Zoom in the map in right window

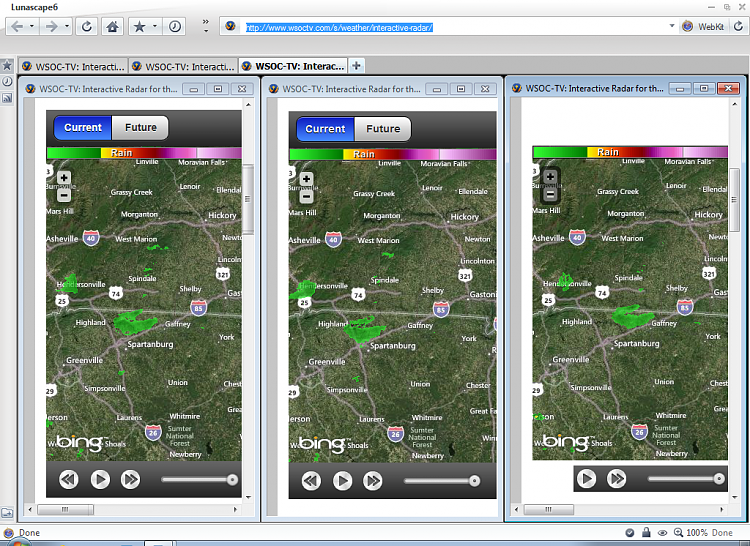(x=551, y=177)
